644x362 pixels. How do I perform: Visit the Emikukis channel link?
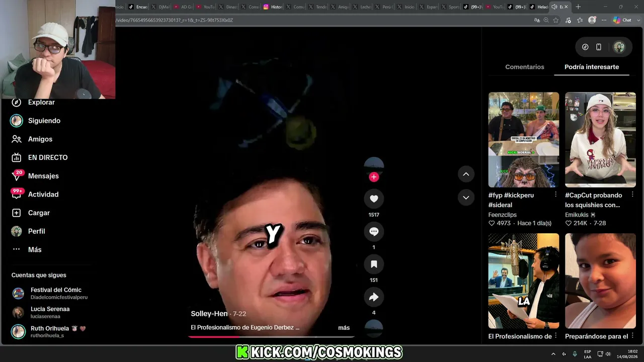(580, 215)
